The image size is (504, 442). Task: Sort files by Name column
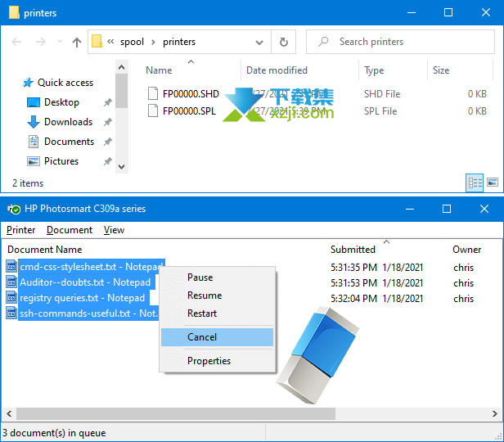[x=159, y=70]
